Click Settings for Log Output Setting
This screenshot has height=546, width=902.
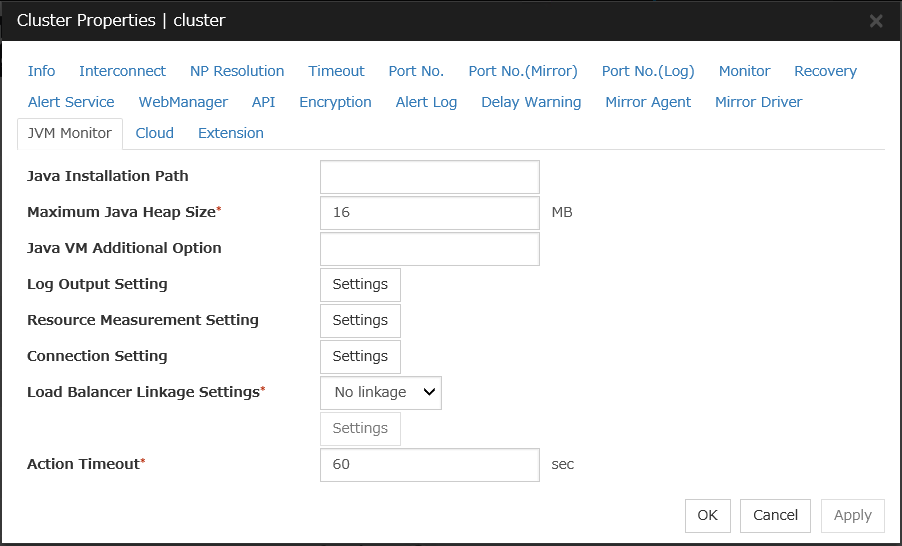(360, 284)
